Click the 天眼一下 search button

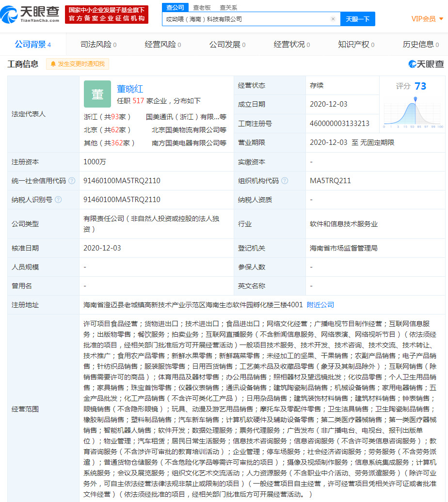tap(357, 19)
